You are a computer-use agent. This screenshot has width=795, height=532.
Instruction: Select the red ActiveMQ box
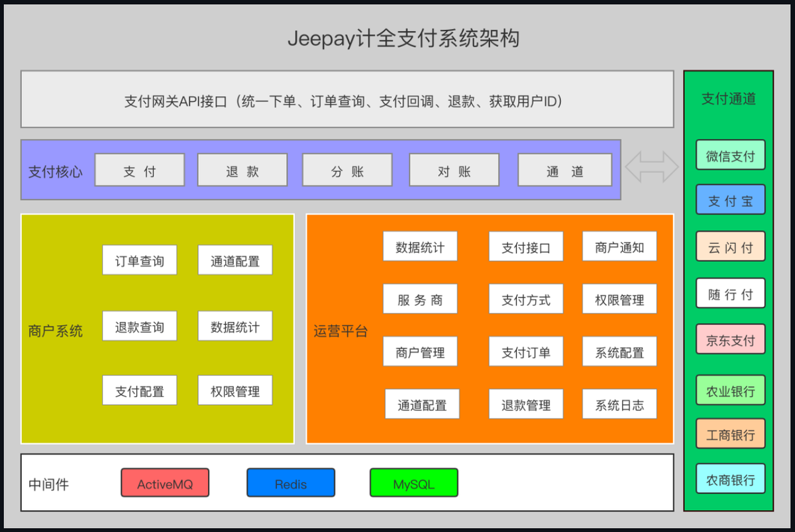(x=165, y=483)
